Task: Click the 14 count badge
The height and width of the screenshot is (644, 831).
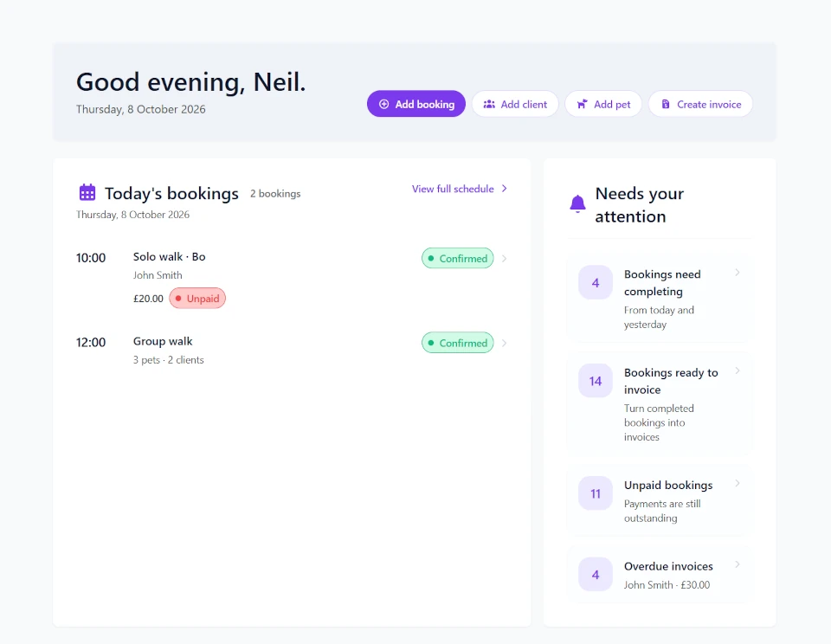Action: point(596,381)
